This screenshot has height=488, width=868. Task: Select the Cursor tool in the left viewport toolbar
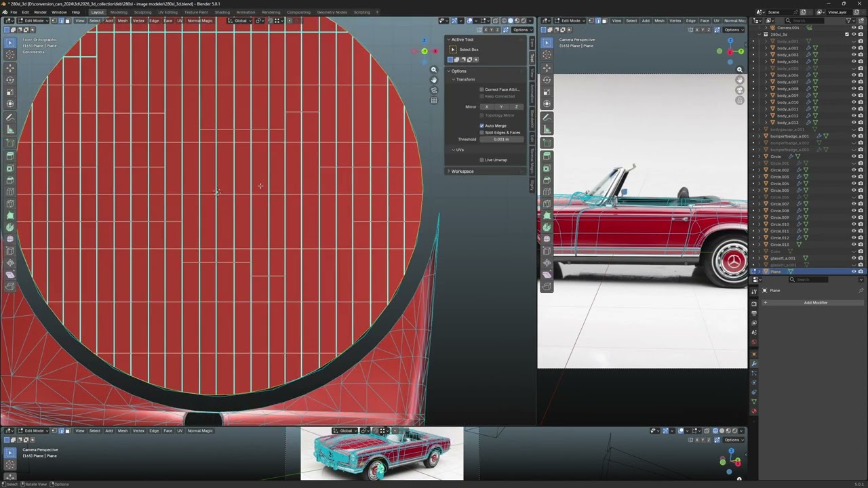(10, 55)
